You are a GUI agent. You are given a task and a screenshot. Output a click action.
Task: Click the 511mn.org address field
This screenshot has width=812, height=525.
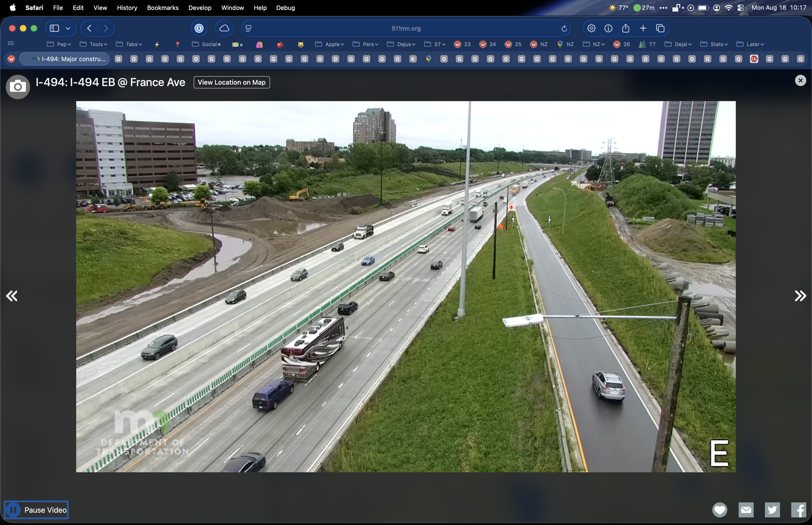[x=406, y=28]
